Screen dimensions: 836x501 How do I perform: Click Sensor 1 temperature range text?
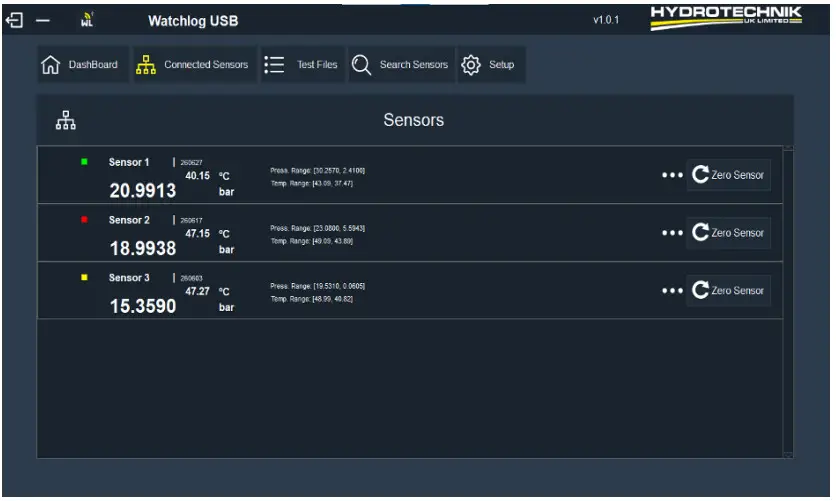pyautogui.click(x=311, y=183)
